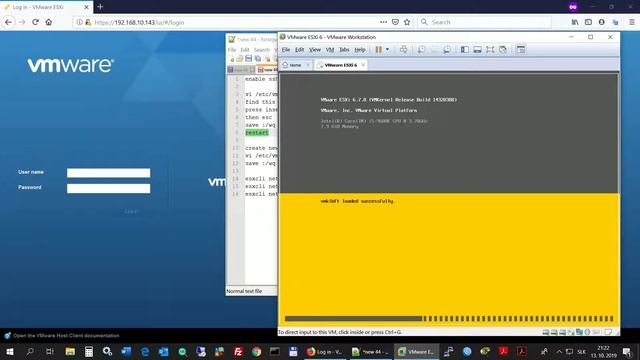
Task: Bookmark this page with the star icon
Action: coord(407,22)
